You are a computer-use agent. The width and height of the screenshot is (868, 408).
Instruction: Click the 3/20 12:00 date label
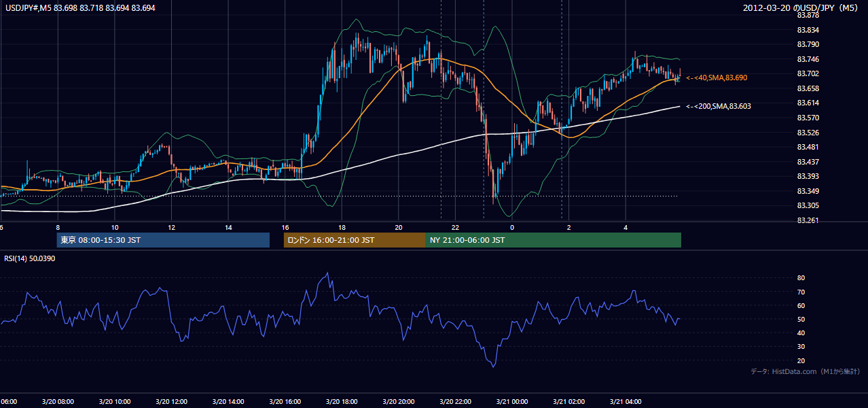[x=172, y=401]
